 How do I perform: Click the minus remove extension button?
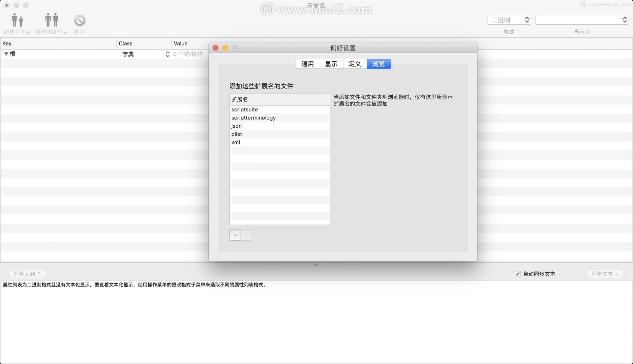(246, 235)
